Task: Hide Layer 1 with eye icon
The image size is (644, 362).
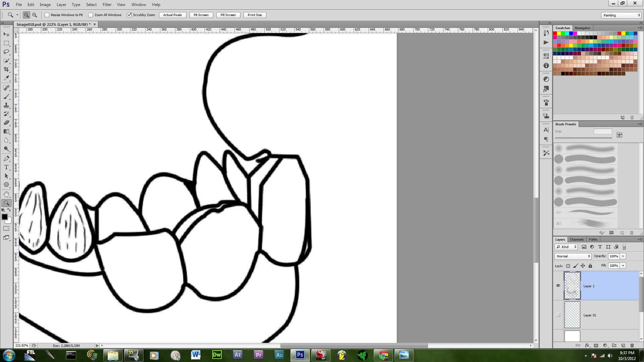Action: (x=558, y=286)
